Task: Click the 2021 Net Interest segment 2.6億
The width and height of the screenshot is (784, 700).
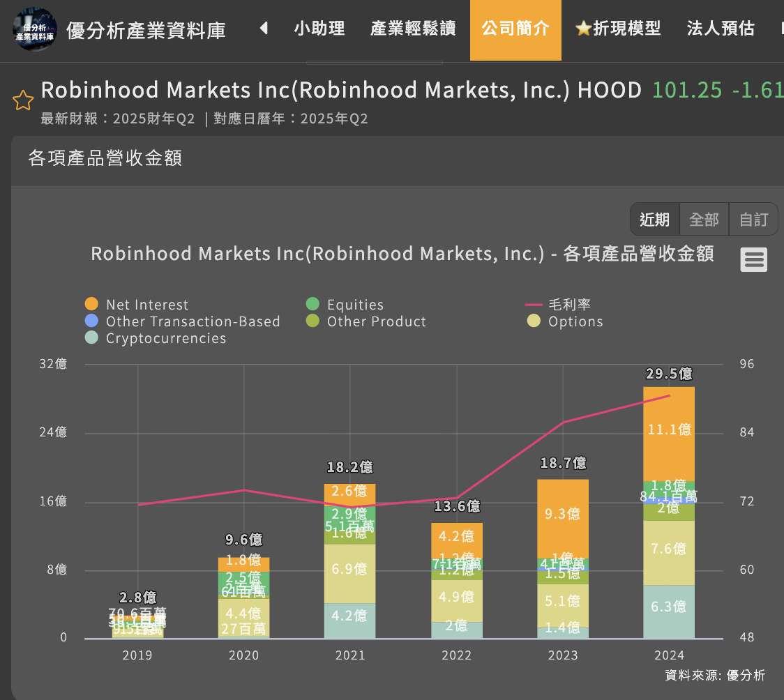Action: point(349,494)
